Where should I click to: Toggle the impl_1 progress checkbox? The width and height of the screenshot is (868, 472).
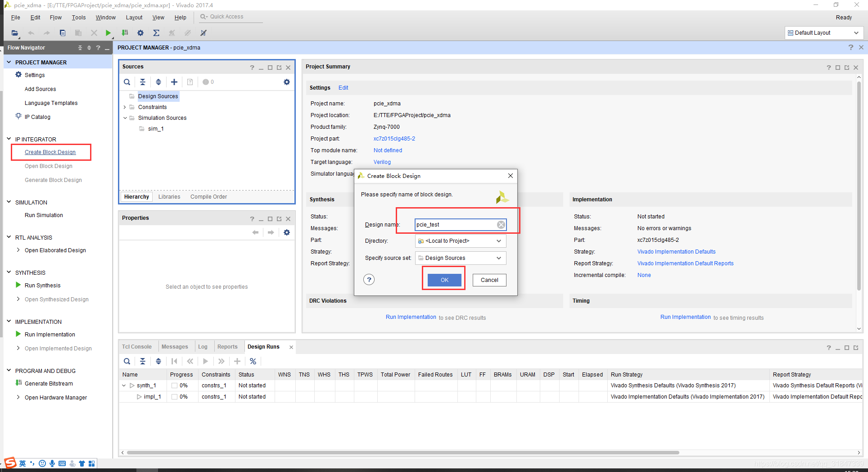(174, 397)
